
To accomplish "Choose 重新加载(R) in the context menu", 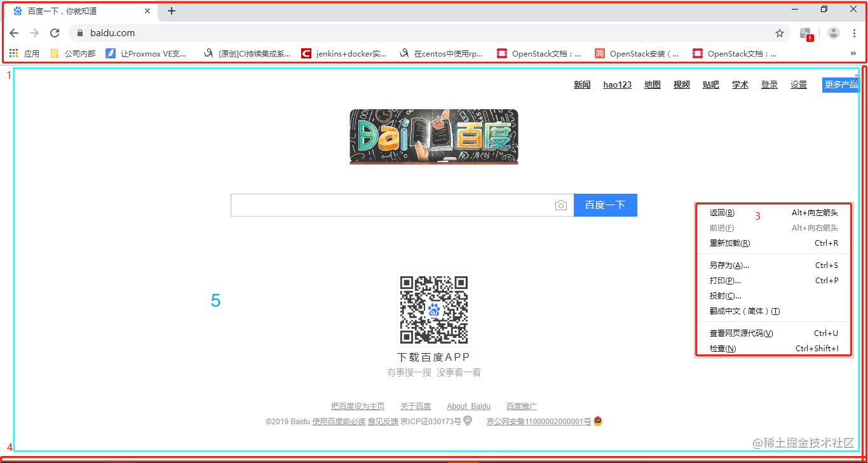I will click(774, 243).
